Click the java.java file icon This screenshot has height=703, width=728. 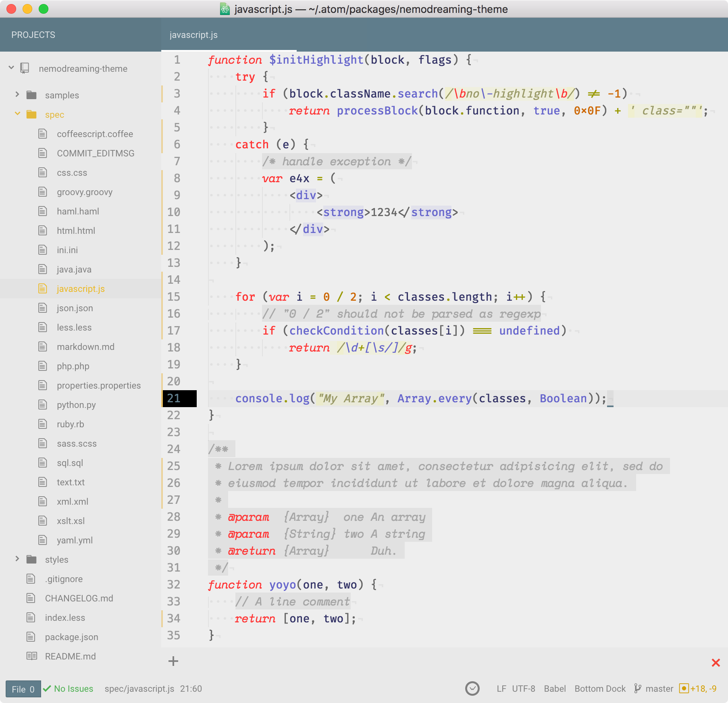click(x=43, y=269)
